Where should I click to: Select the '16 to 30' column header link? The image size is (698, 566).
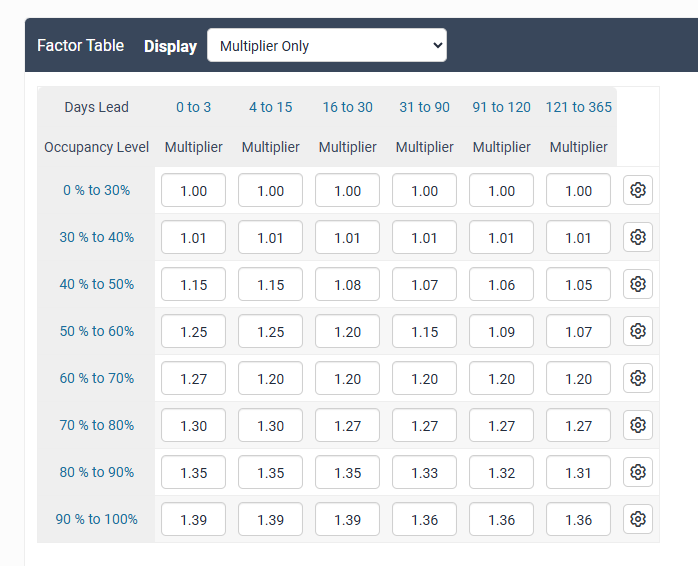[x=347, y=107]
